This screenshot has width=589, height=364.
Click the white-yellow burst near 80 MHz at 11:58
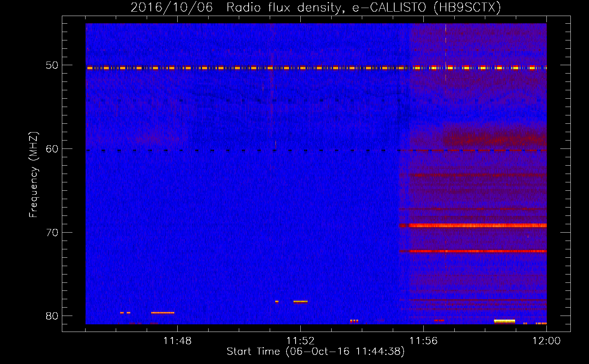[505, 321]
